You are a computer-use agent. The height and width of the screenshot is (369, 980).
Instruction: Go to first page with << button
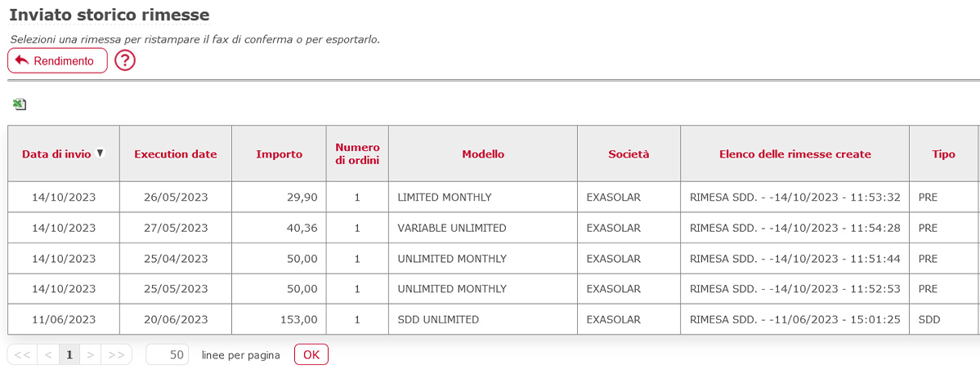click(23, 354)
